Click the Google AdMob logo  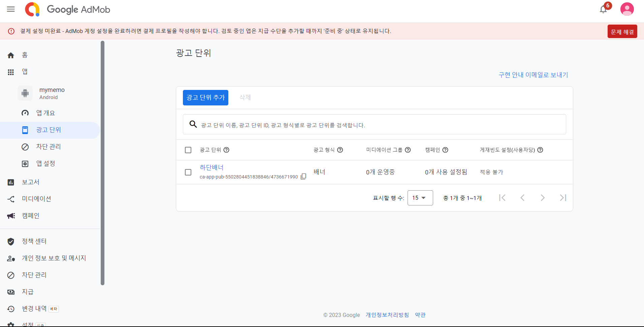point(68,9)
